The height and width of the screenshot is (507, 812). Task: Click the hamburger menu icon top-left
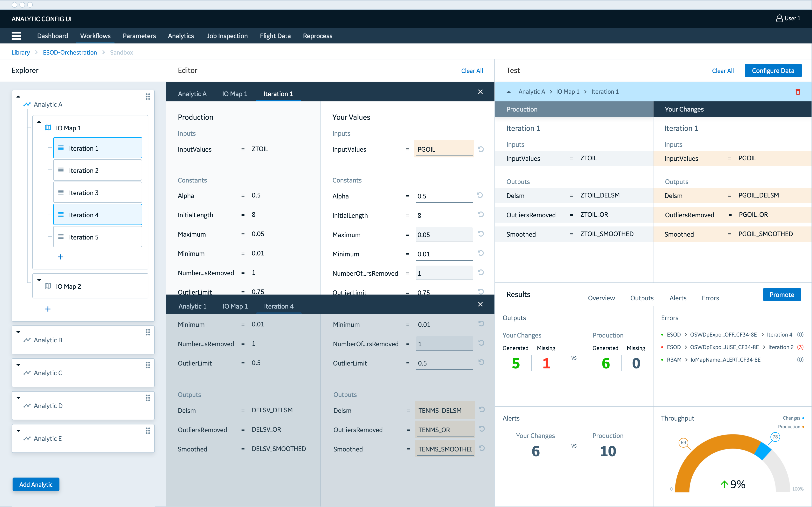16,36
